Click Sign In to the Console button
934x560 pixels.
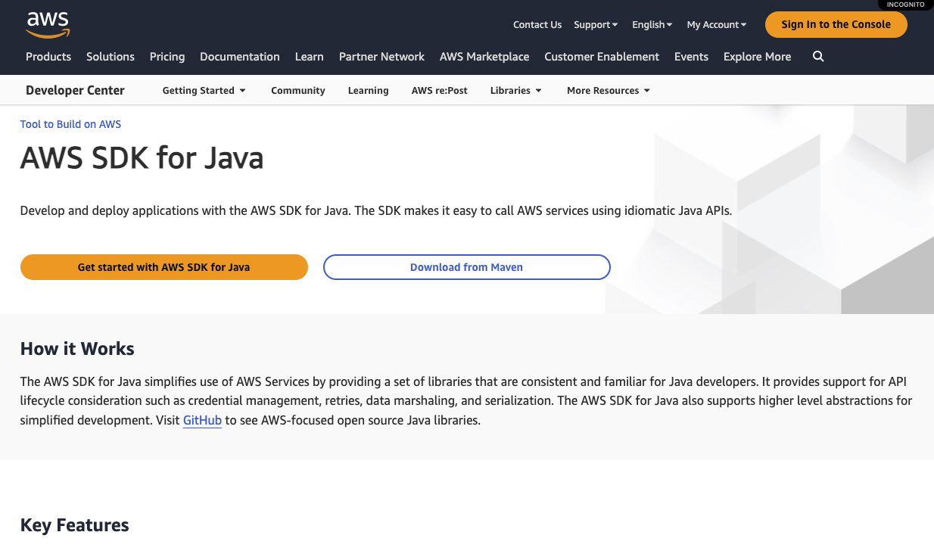tap(836, 24)
